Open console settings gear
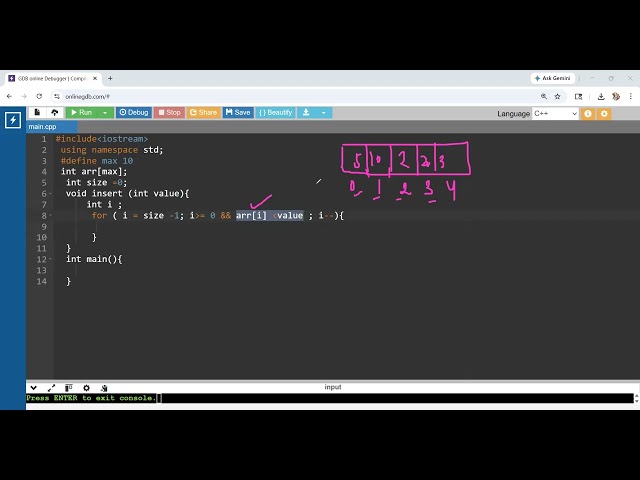 [x=86, y=387]
